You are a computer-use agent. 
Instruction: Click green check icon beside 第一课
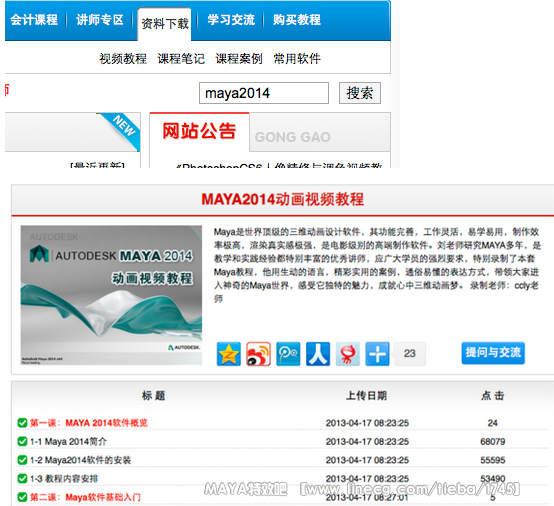22,423
